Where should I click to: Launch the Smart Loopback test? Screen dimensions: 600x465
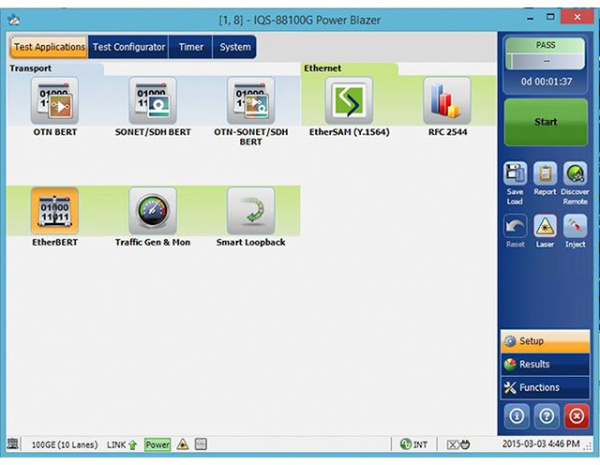(250, 211)
